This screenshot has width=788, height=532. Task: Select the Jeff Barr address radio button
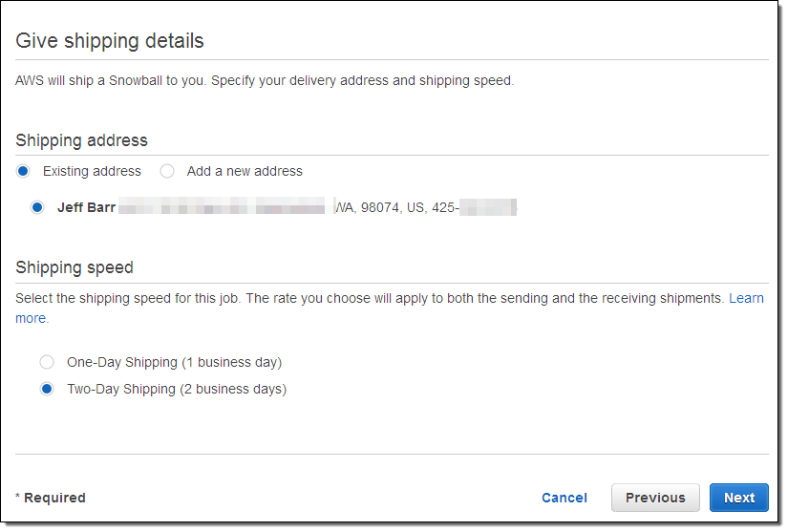37,207
